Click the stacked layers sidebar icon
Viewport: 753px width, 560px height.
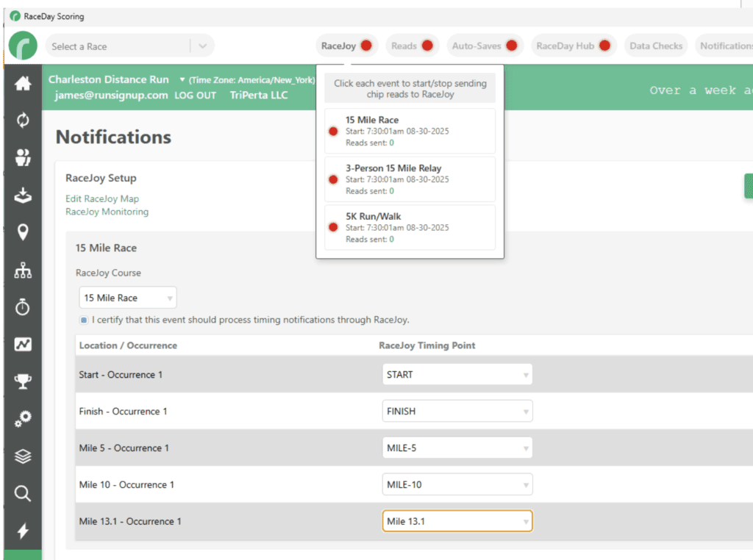pos(23,456)
